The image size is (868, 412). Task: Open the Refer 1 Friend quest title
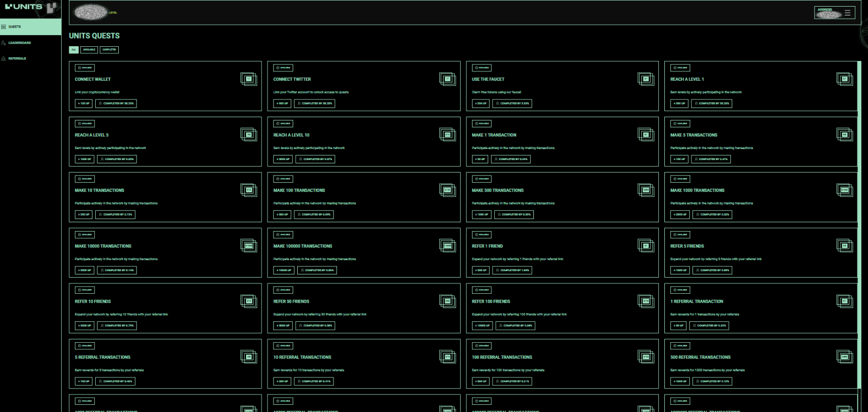(487, 246)
